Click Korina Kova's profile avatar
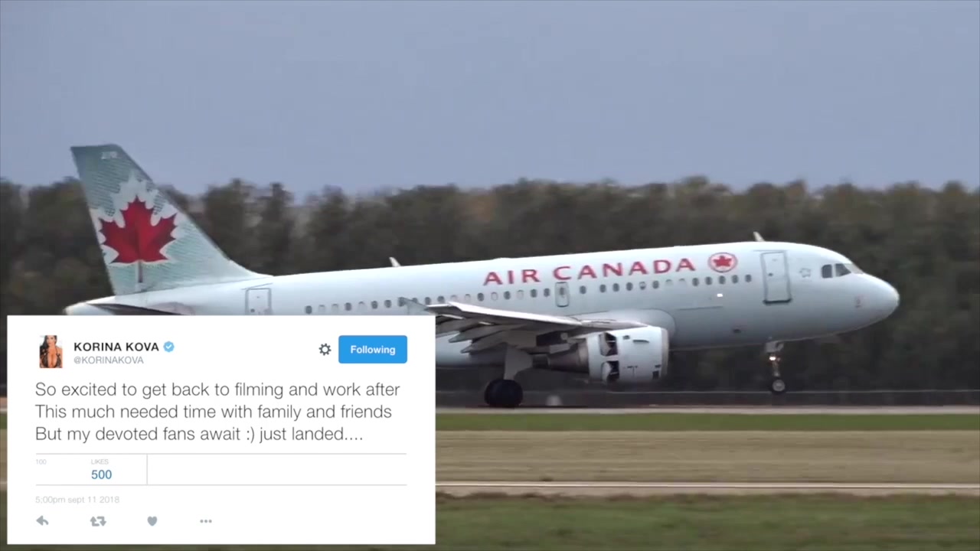 tap(51, 351)
